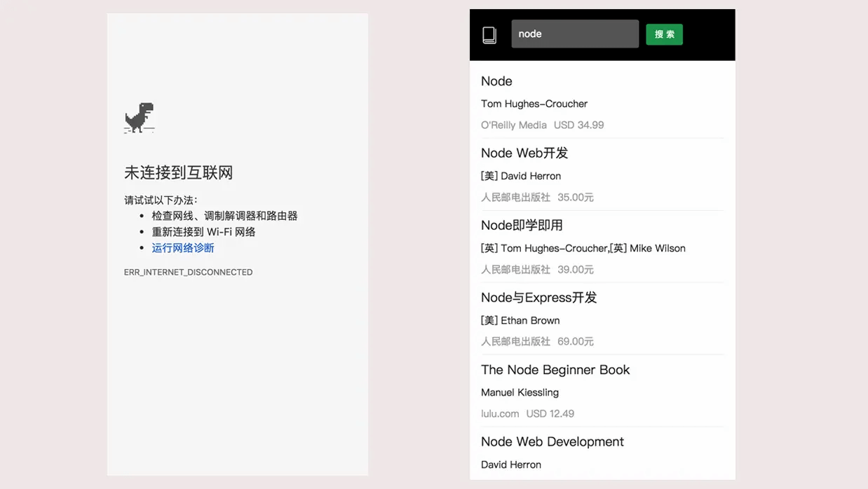This screenshot has width=868, height=489.
Task: Click author Manuel Kiessling
Action: pyautogui.click(x=520, y=392)
